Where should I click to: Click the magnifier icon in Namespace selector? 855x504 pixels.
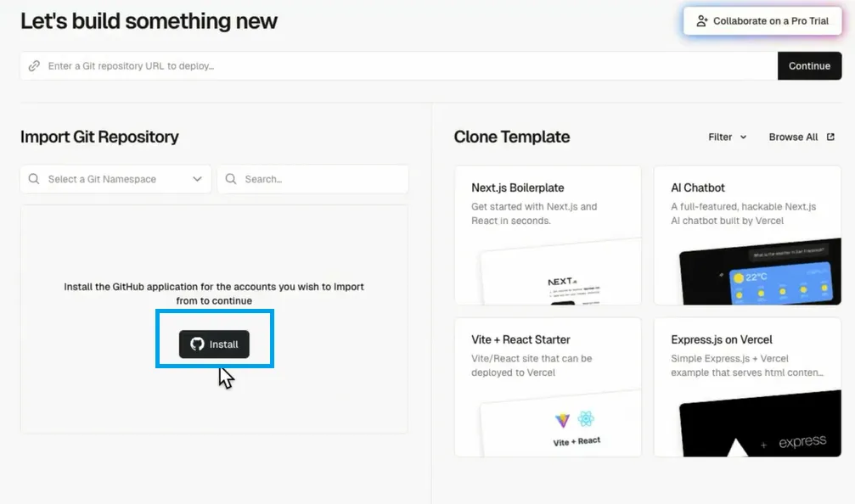tap(34, 179)
